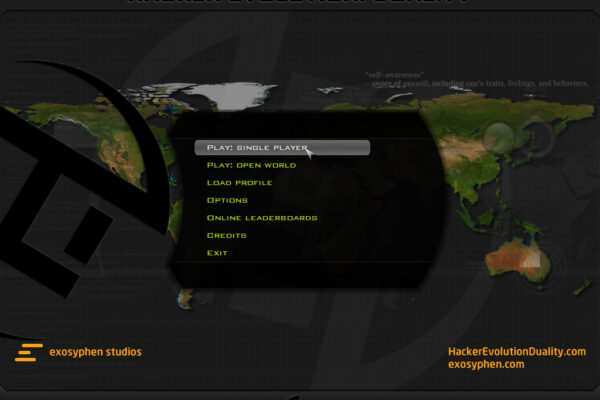Viewport: 600px width, 400px height.
Task: Visit the HackerEvolutionDuality.com link
Action: pos(516,351)
